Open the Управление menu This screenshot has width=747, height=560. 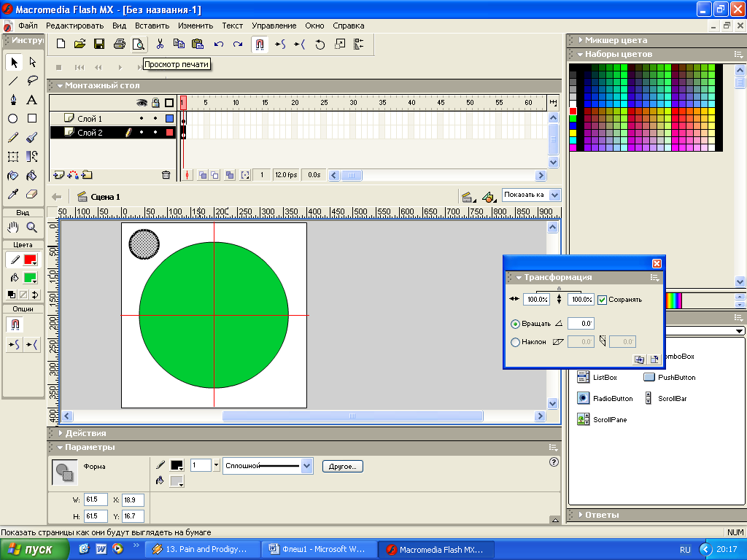[274, 26]
